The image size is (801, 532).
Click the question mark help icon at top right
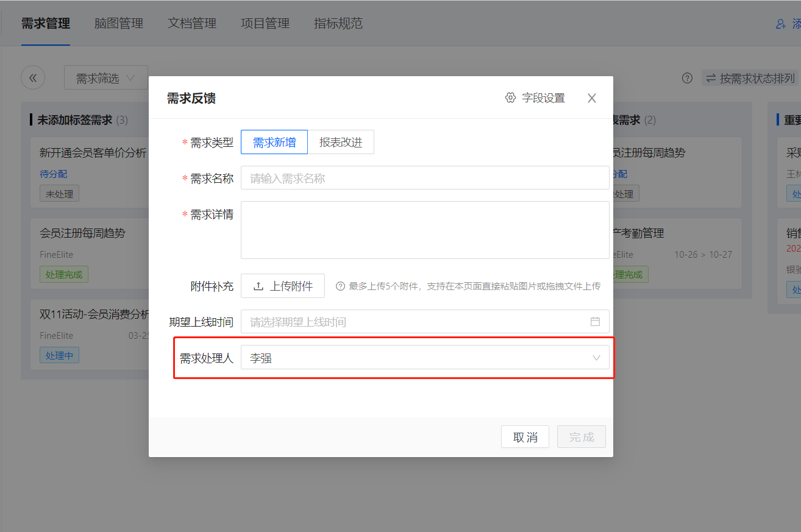687,78
